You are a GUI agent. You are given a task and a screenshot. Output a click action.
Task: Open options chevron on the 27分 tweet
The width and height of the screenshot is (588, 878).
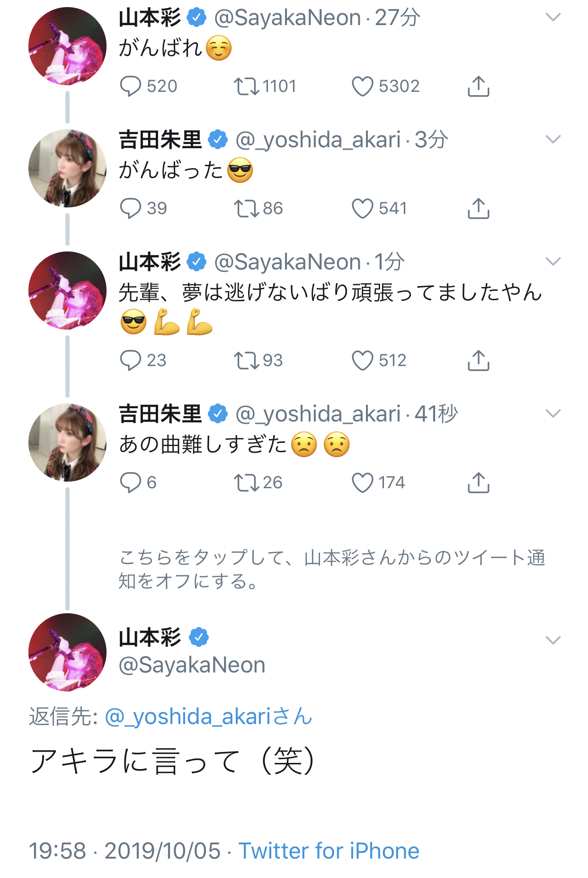(x=553, y=18)
